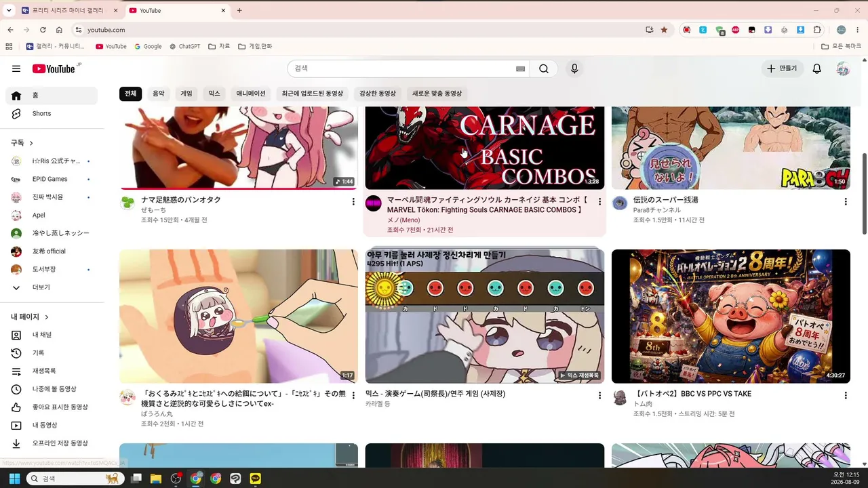The image size is (868, 488).
Task: Open the 게임,만화 bookmark folder
Action: tap(255, 46)
